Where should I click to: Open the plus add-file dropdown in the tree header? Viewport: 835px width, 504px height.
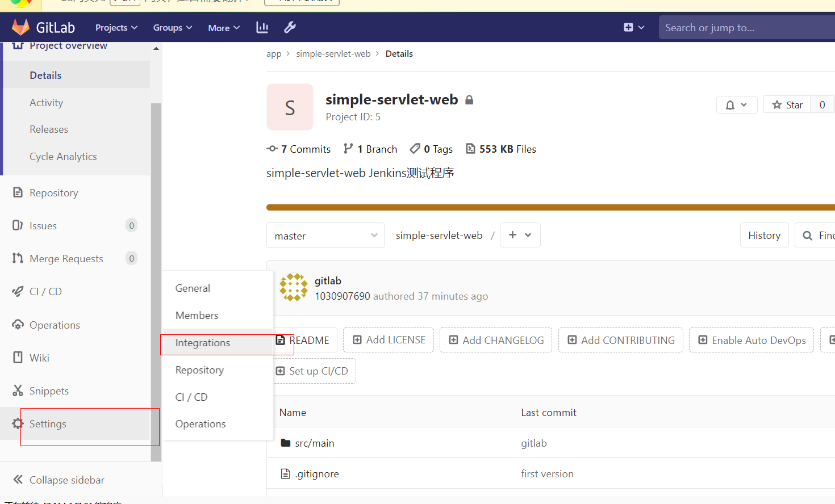pos(520,235)
